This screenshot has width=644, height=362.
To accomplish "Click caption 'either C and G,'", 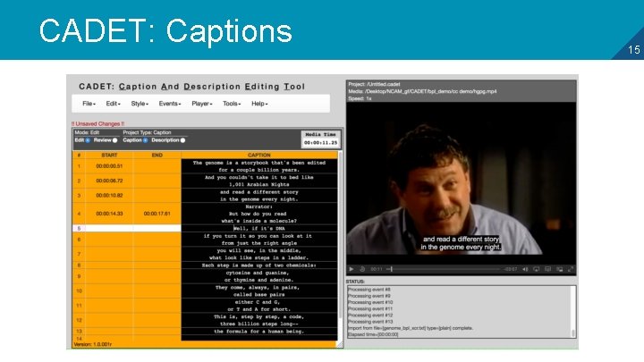I will pyautogui.click(x=257, y=302).
